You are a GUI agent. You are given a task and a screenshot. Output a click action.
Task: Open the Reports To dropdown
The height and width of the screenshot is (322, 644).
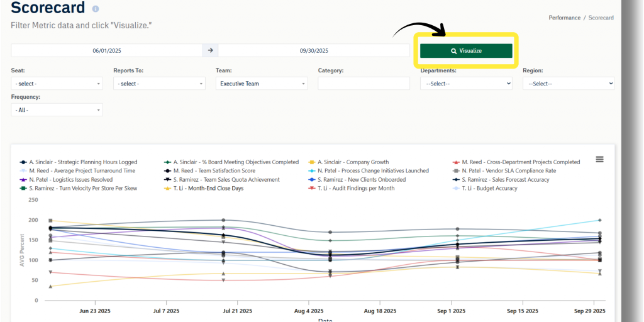(159, 84)
